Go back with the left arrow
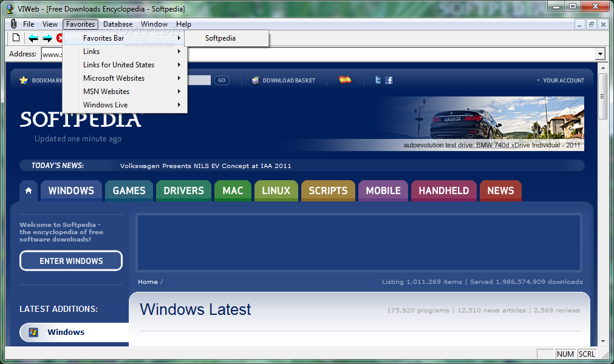The image size is (614, 364). coord(33,38)
